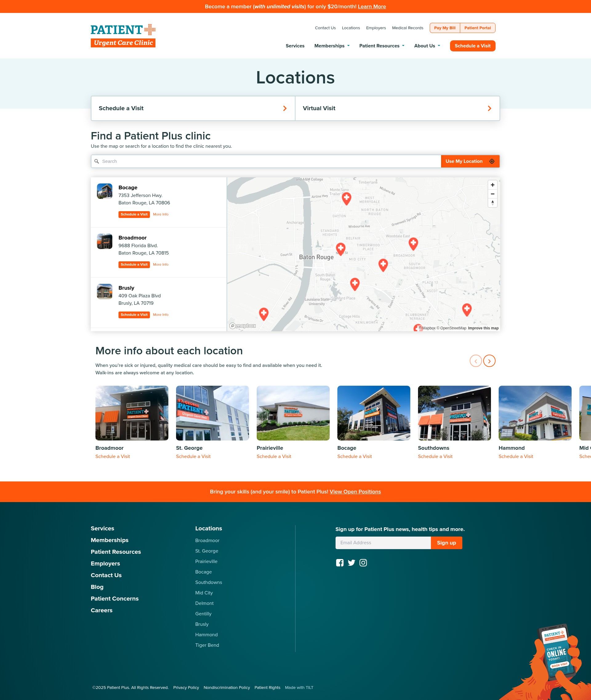
Task: Open the Twitter profile icon
Action: tap(351, 563)
